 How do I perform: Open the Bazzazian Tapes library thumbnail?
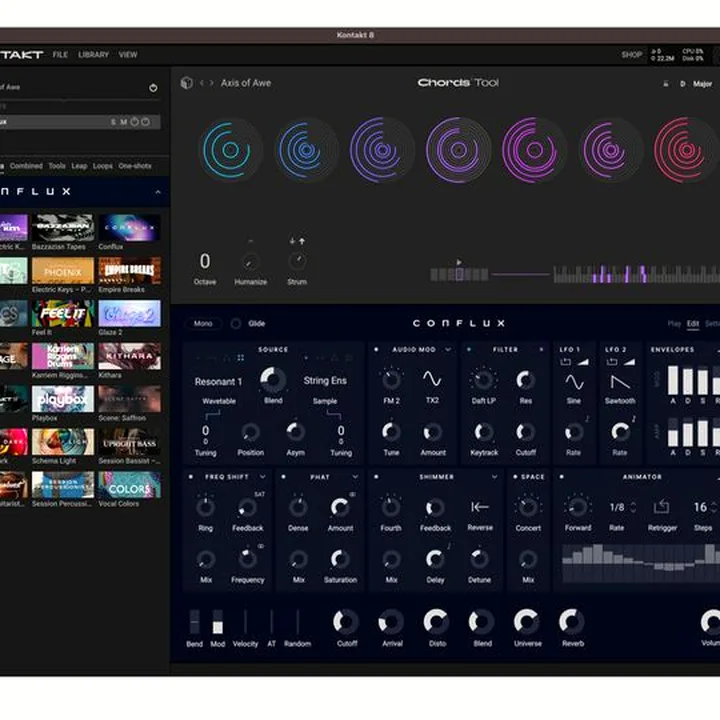pos(63,227)
